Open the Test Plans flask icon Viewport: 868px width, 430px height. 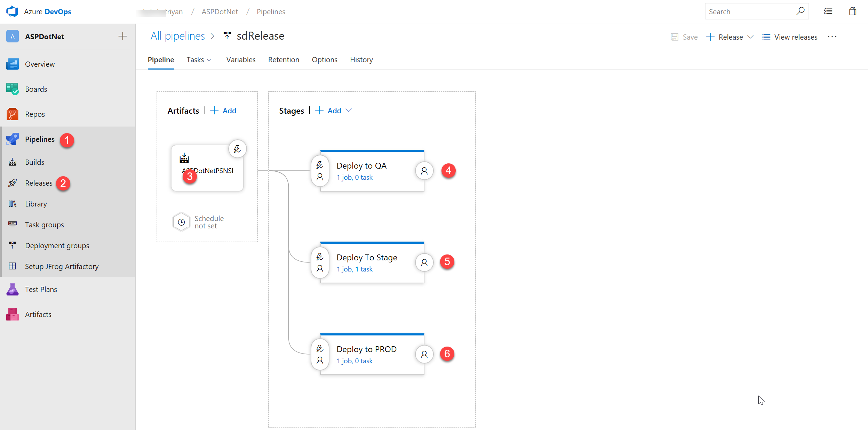click(13, 289)
